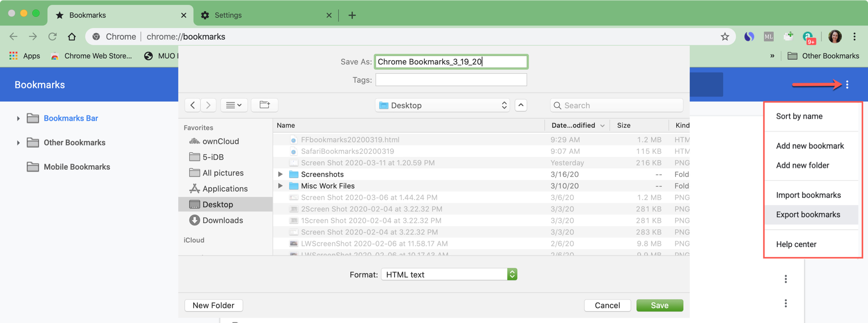This screenshot has height=323, width=868.
Task: Close the Settings tab
Action: tap(329, 15)
